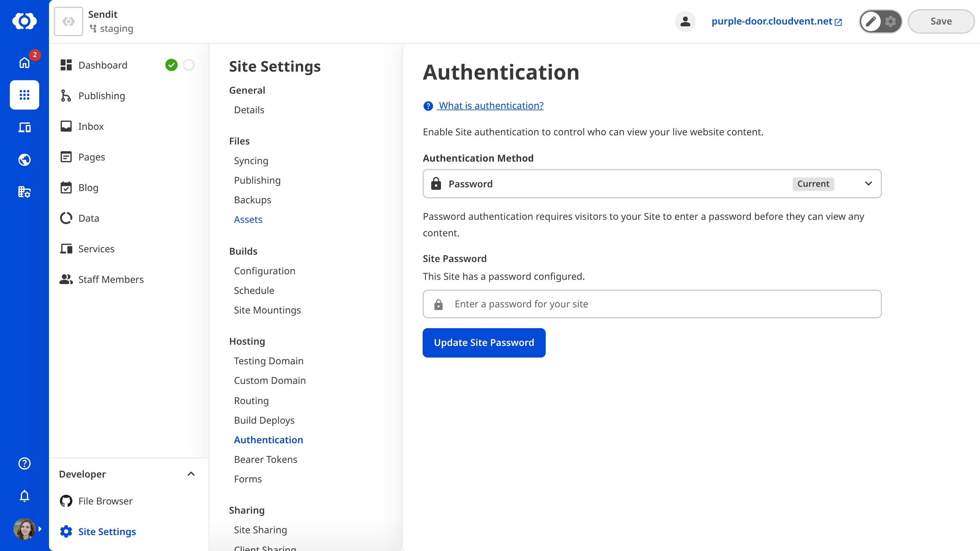Select Custom Domain under Hosting
Viewport: 980px width, 551px height.
(x=270, y=380)
